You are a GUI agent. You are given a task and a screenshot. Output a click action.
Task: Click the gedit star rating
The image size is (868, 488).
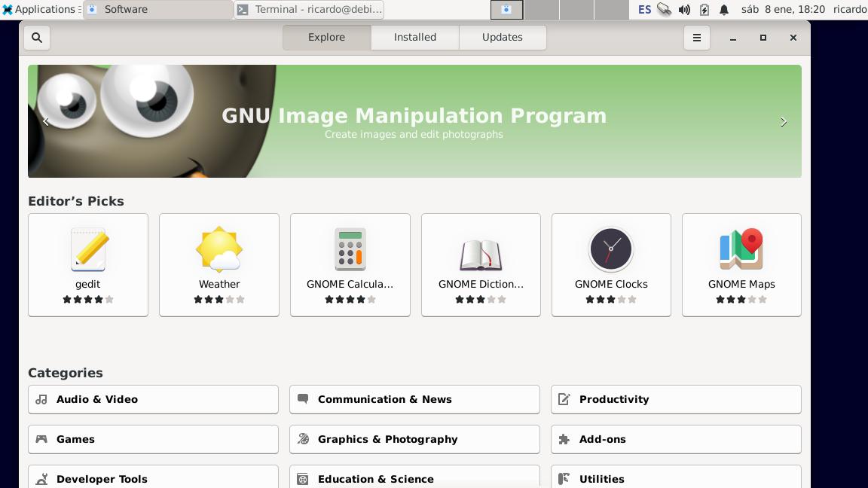[x=88, y=299]
